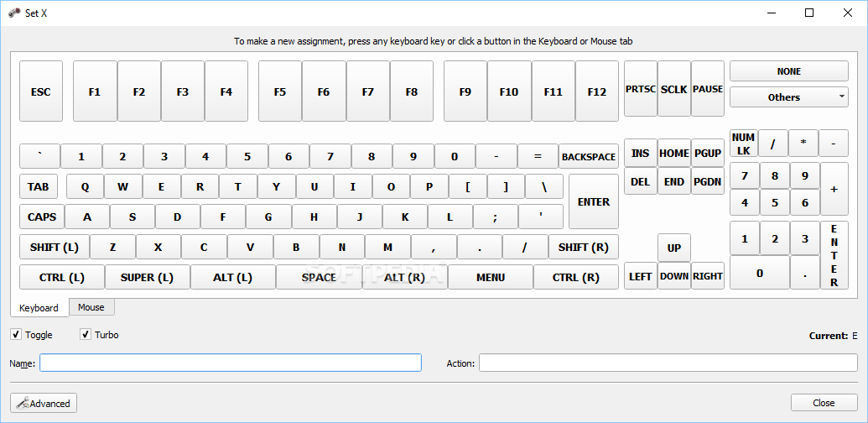Assign the DOWN arrow key
Image resolution: width=868 pixels, height=423 pixels.
pos(674,276)
